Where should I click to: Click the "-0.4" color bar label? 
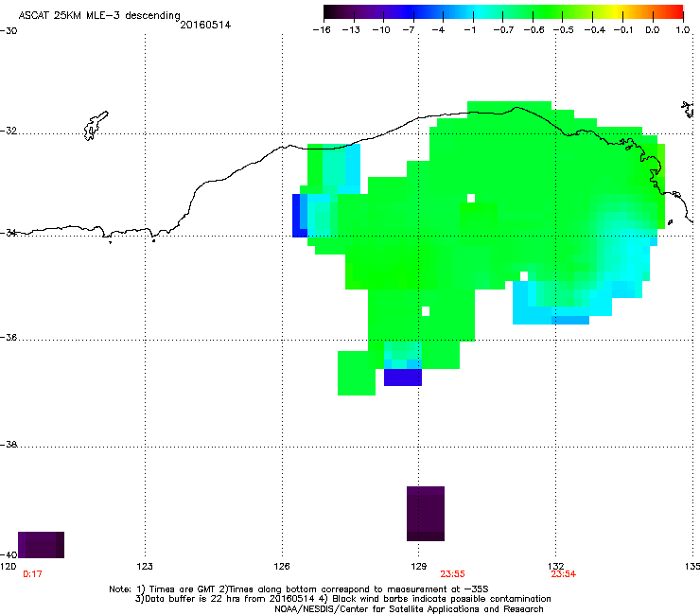(595, 30)
